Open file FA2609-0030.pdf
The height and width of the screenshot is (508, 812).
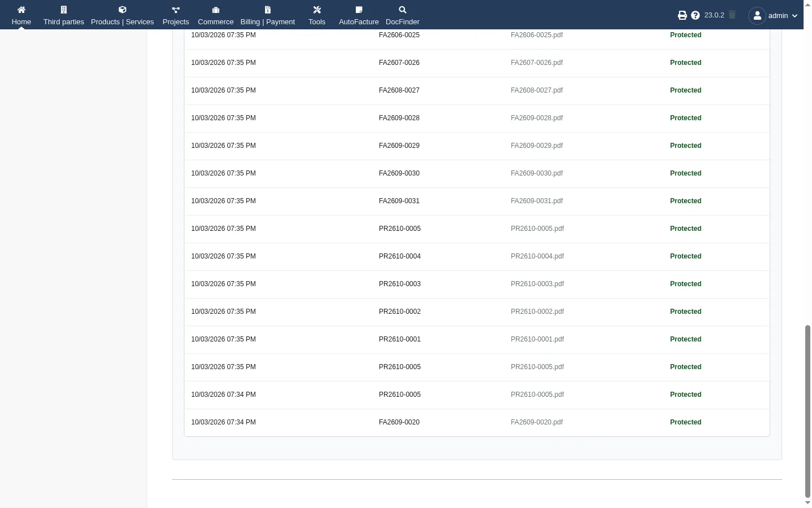coord(537,173)
